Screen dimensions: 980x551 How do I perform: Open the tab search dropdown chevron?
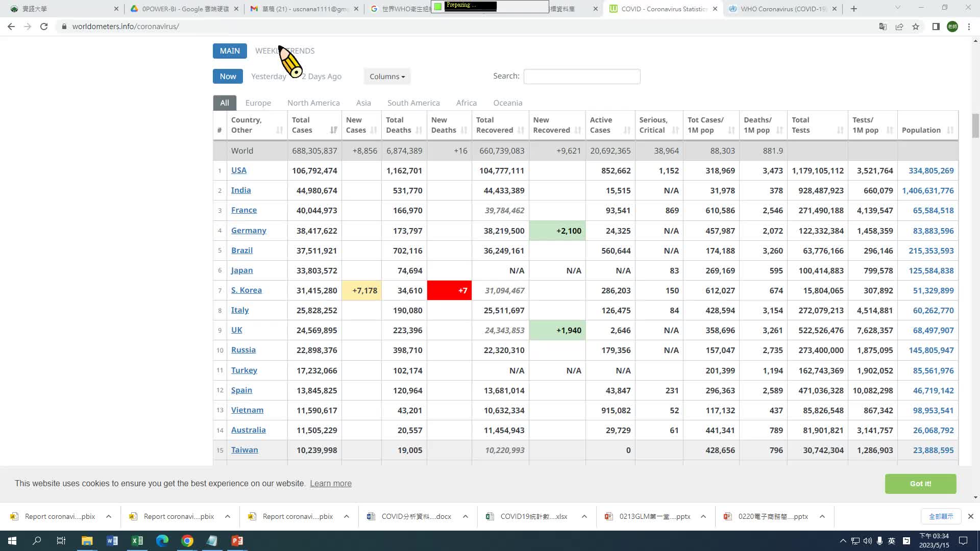(x=898, y=8)
